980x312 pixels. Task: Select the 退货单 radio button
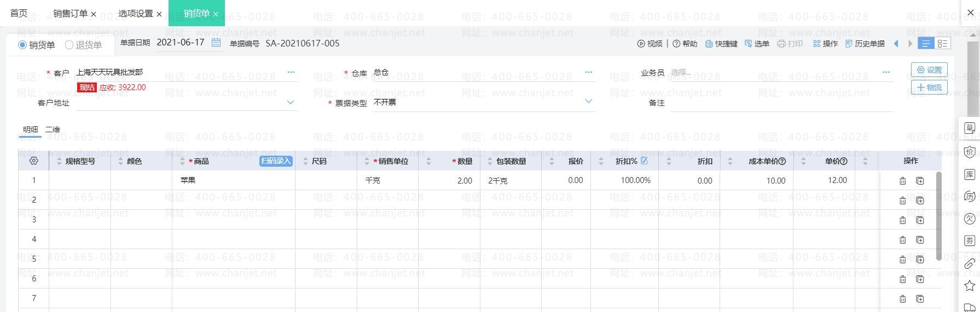pyautogui.click(x=69, y=45)
